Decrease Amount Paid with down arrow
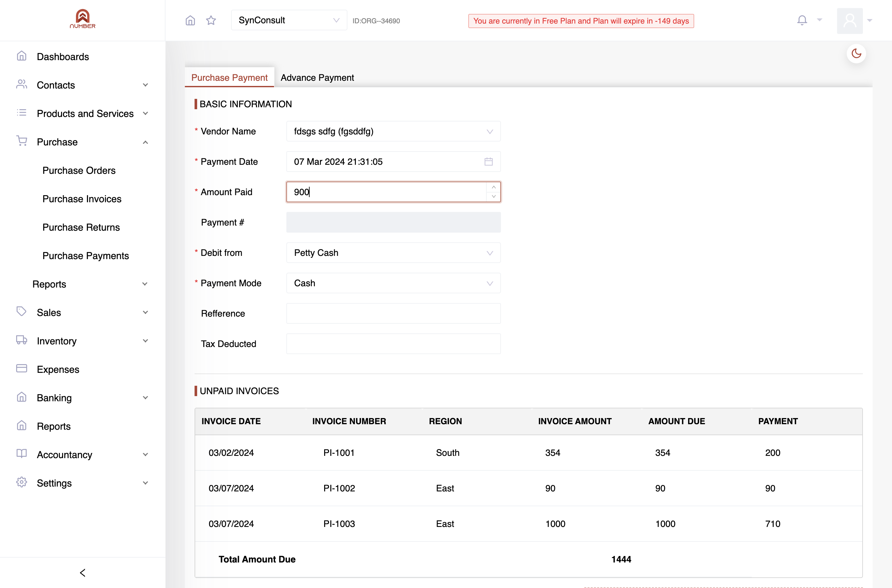 (x=494, y=196)
